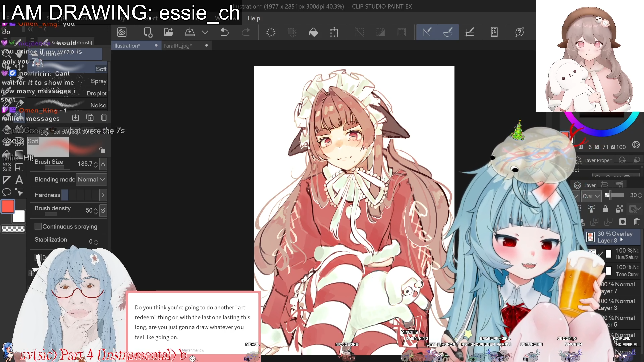This screenshot has width=644, height=362.
Task: Open the layer Overlay blend mode dropdown
Action: coord(591,196)
